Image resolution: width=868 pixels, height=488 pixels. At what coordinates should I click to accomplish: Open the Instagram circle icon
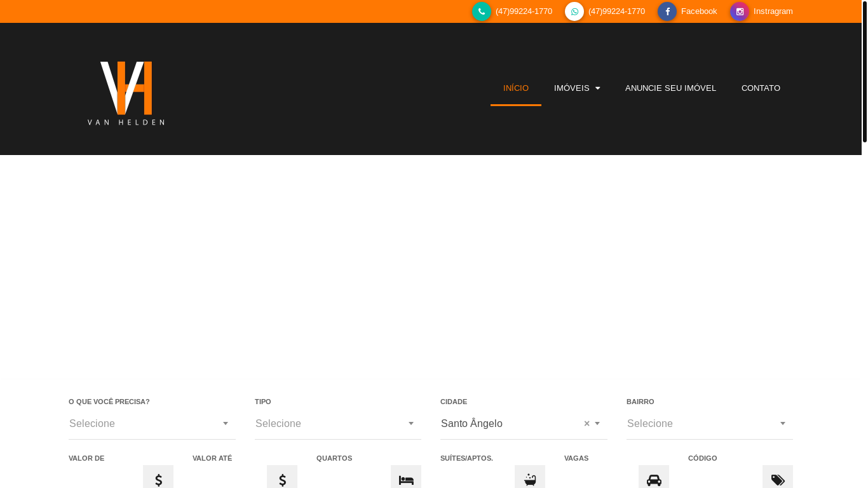click(x=740, y=11)
